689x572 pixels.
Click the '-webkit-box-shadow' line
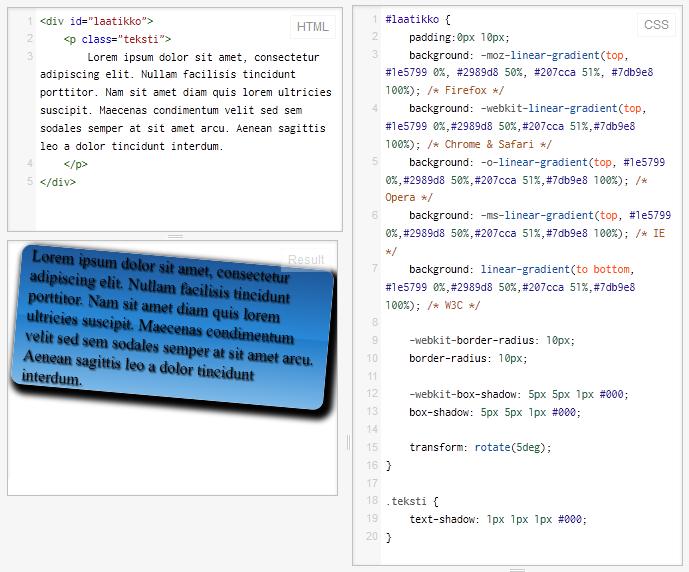point(519,394)
